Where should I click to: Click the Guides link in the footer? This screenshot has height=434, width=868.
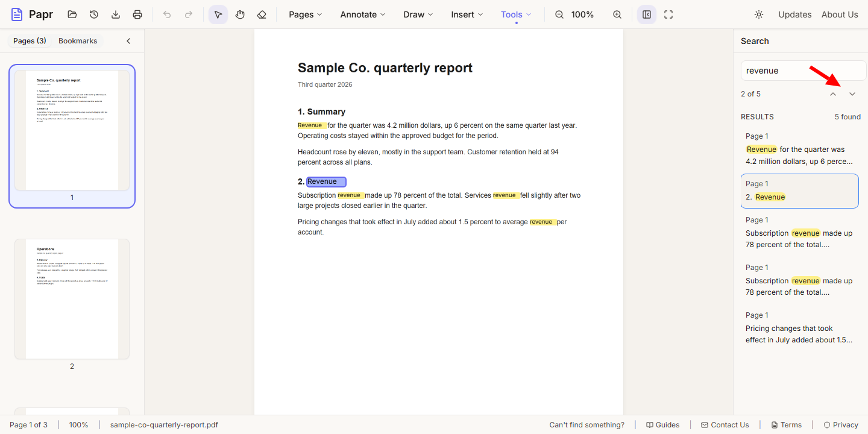663,425
